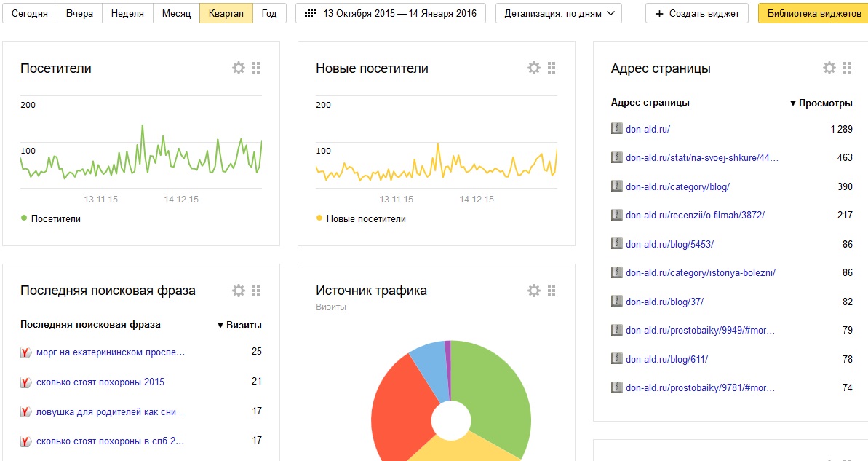
Task: Toggle the Новые посетители legend series
Action: click(x=361, y=219)
